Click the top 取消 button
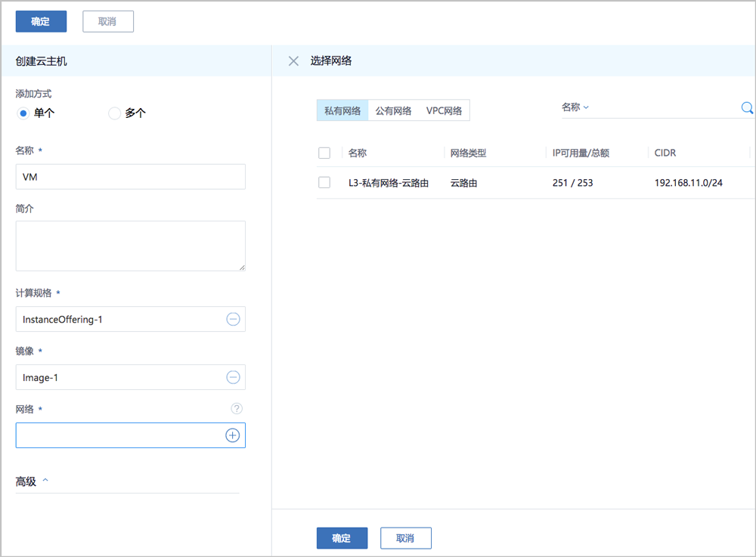The image size is (756, 557). pos(108,22)
